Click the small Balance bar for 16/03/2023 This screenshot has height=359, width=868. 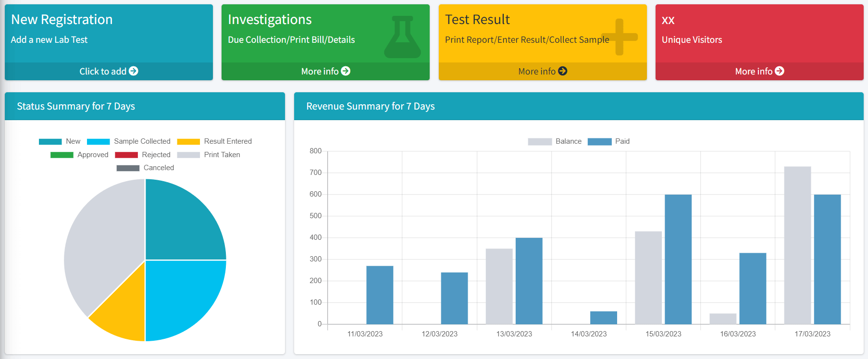722,319
